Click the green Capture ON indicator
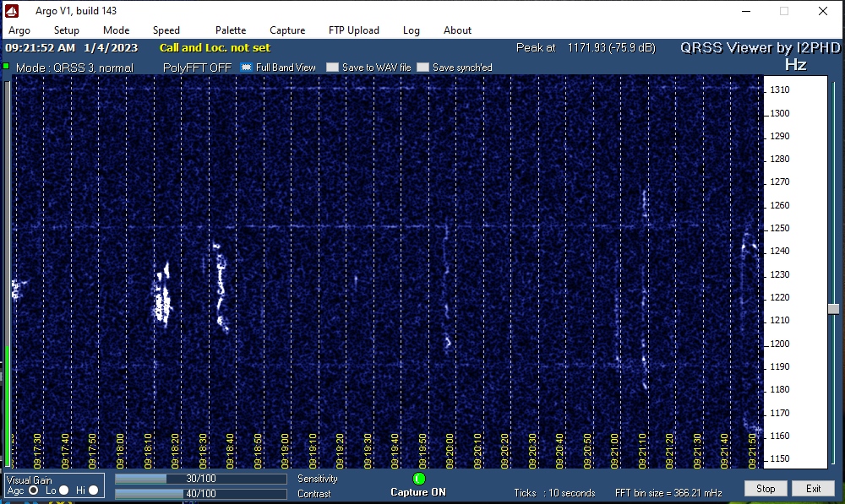The image size is (845, 504). (419, 479)
